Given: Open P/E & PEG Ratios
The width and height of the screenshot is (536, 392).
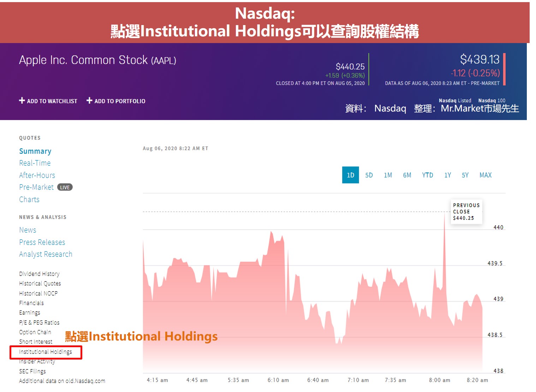Looking at the screenshot, I should pyautogui.click(x=39, y=322).
